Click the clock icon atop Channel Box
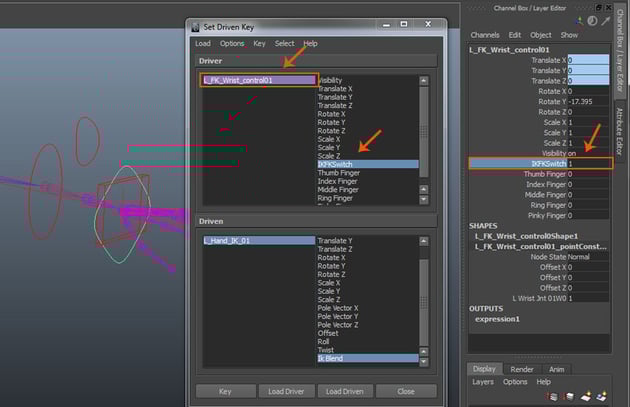Screen dimensions: 630x407 (592, 20)
